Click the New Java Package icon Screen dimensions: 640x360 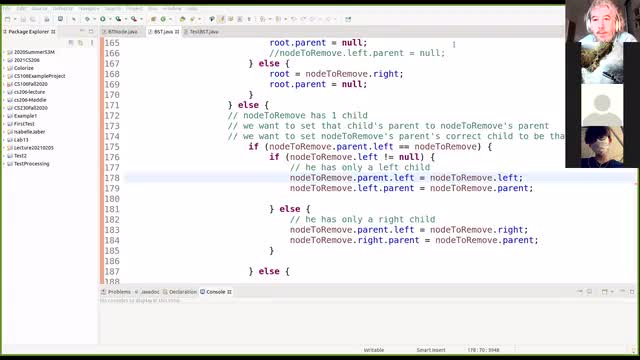153,19
